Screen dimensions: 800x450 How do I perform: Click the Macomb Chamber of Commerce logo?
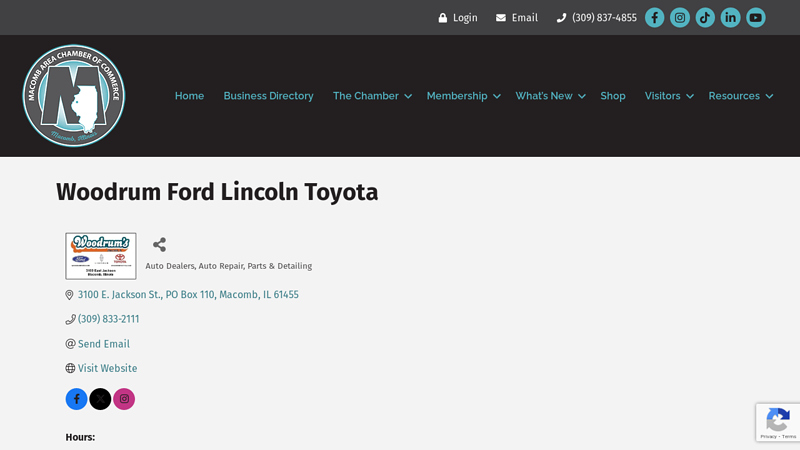(73, 95)
